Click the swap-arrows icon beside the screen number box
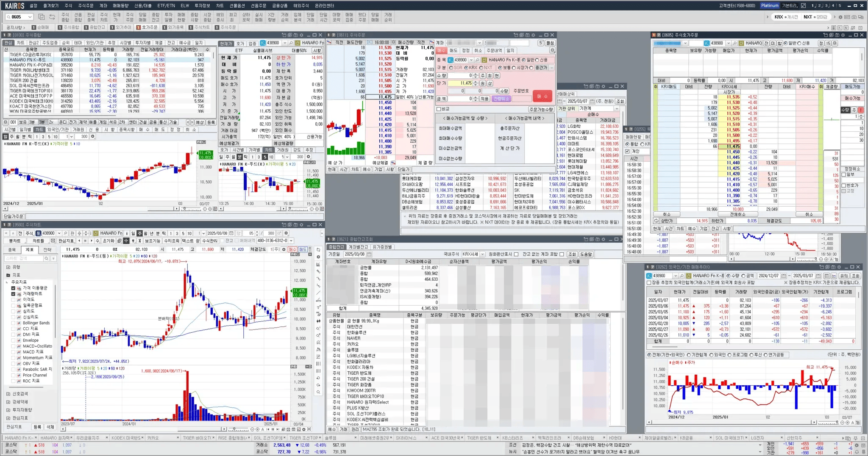Screen dimensions: 868x456 [x=52, y=17]
